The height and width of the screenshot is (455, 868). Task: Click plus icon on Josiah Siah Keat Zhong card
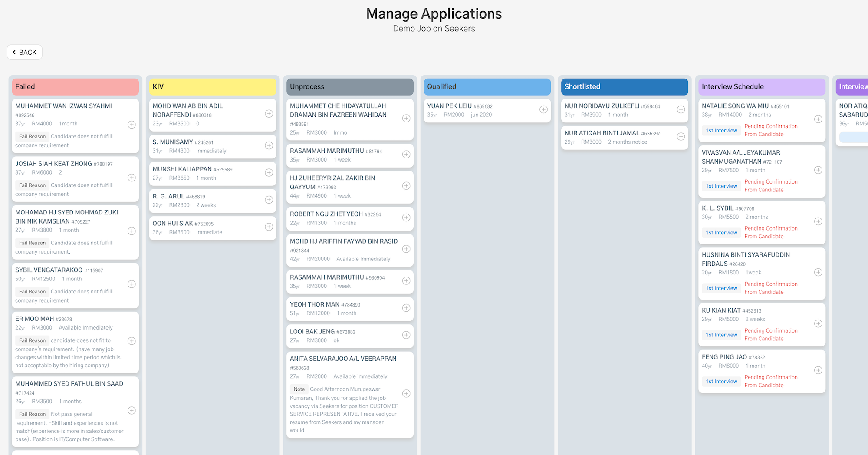(132, 178)
